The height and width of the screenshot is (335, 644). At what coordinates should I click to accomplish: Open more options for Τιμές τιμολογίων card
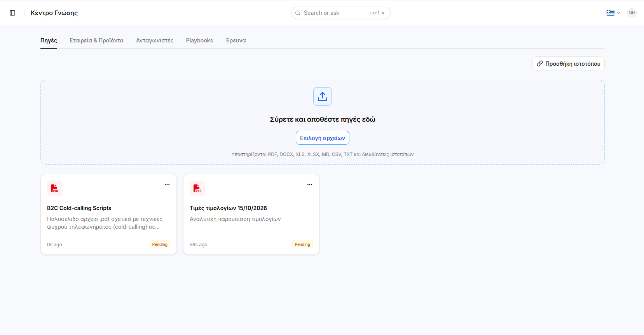pos(310,184)
